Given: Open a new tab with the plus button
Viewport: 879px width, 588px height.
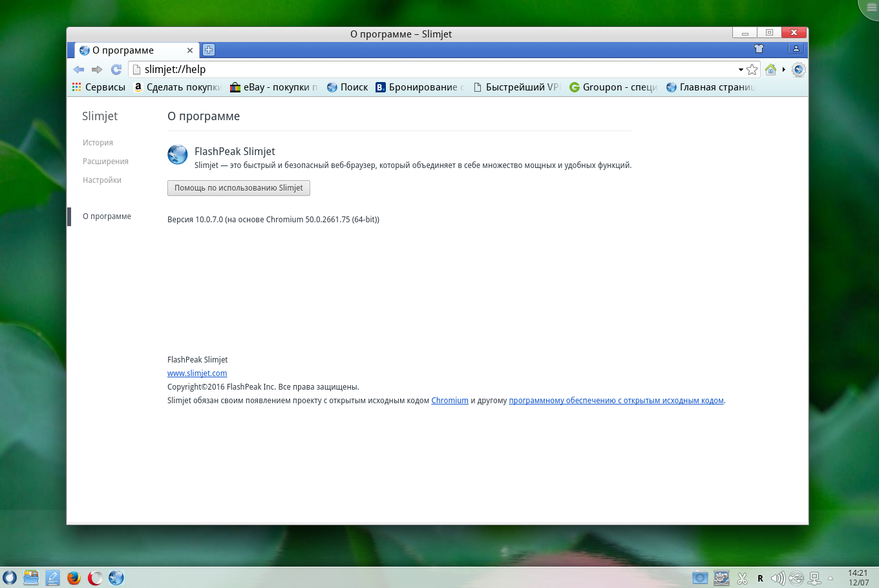Looking at the screenshot, I should pos(208,50).
